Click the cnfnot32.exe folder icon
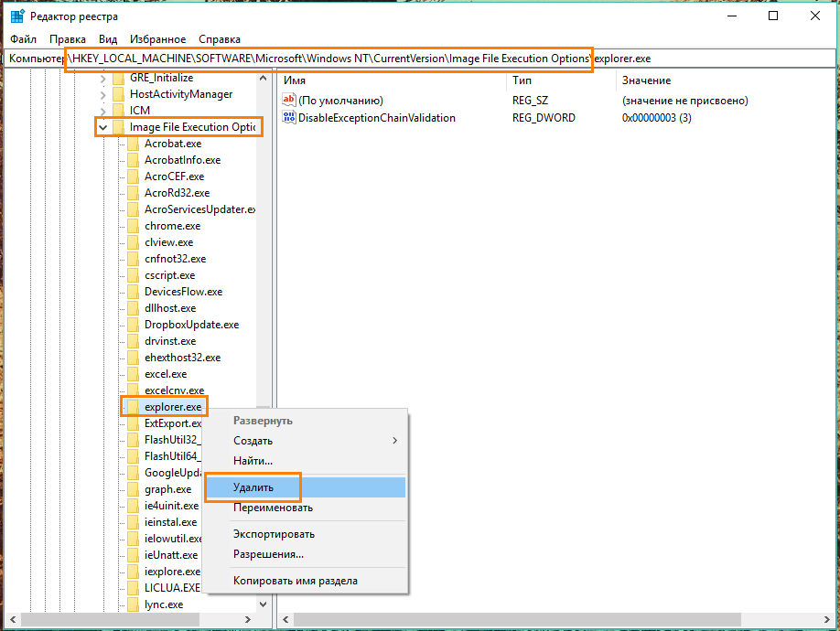This screenshot has width=840, height=631. pos(134,259)
